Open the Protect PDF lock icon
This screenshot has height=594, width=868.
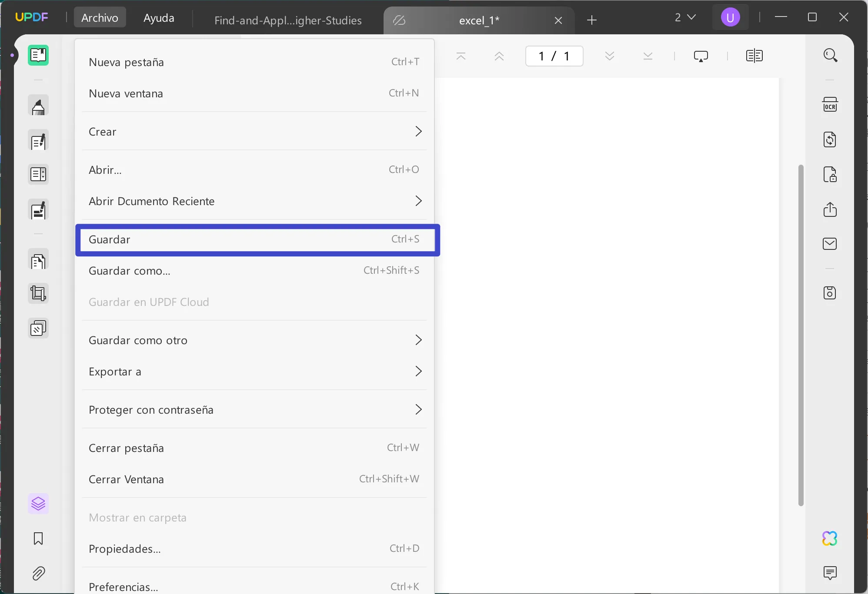point(830,174)
